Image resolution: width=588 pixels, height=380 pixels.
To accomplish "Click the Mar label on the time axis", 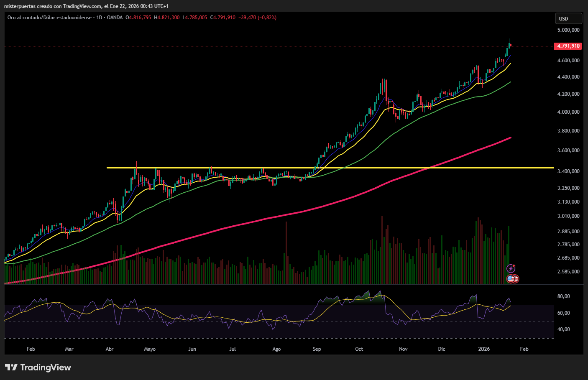I will [x=69, y=349].
